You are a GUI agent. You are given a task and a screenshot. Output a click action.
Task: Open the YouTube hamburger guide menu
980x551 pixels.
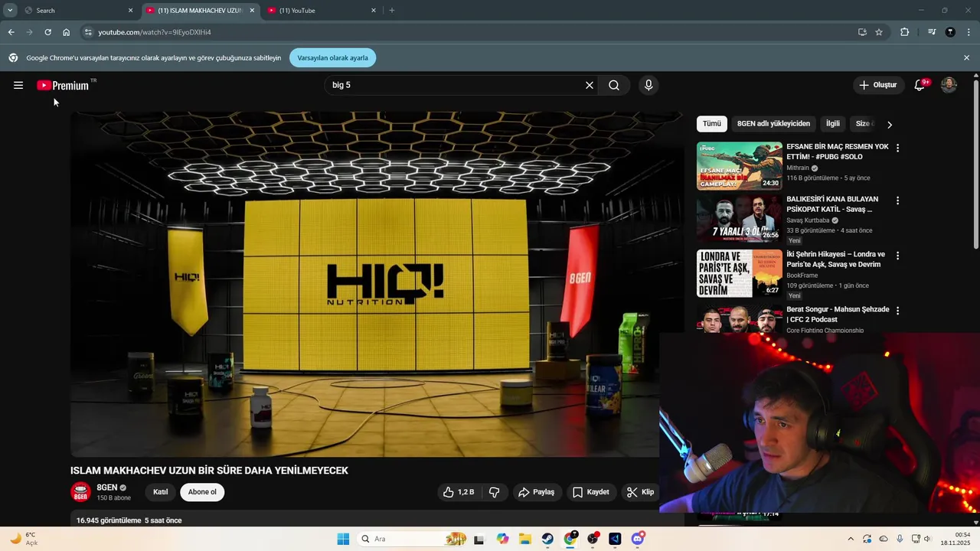(x=18, y=85)
